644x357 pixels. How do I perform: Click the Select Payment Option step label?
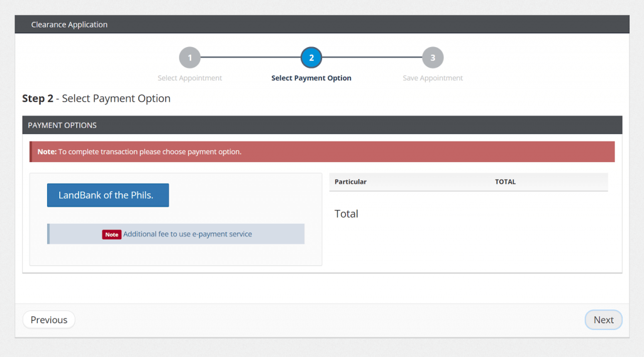(311, 78)
